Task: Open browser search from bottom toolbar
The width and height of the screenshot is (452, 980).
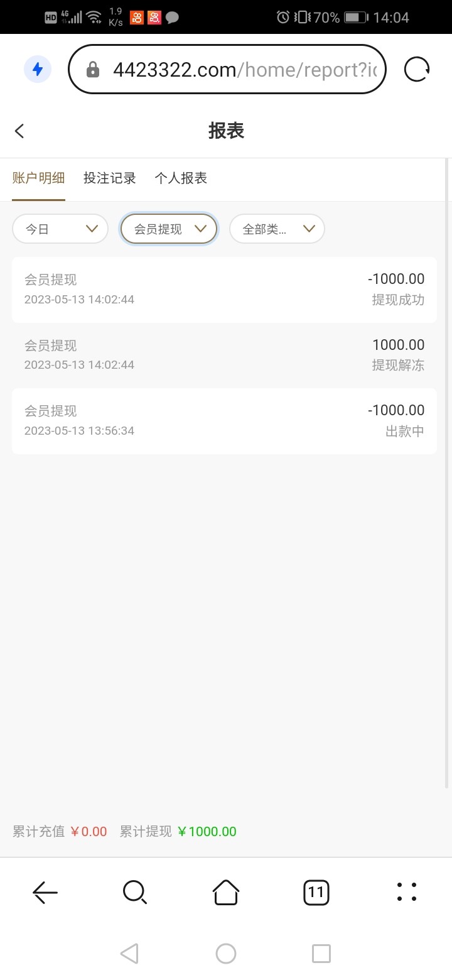Action: 135,891
